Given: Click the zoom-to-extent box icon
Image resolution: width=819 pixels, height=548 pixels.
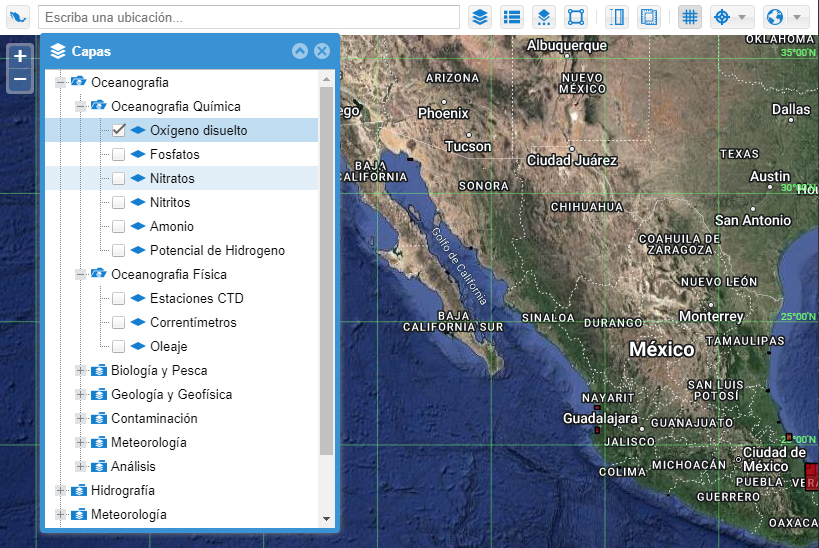Looking at the screenshot, I should click(575, 17).
